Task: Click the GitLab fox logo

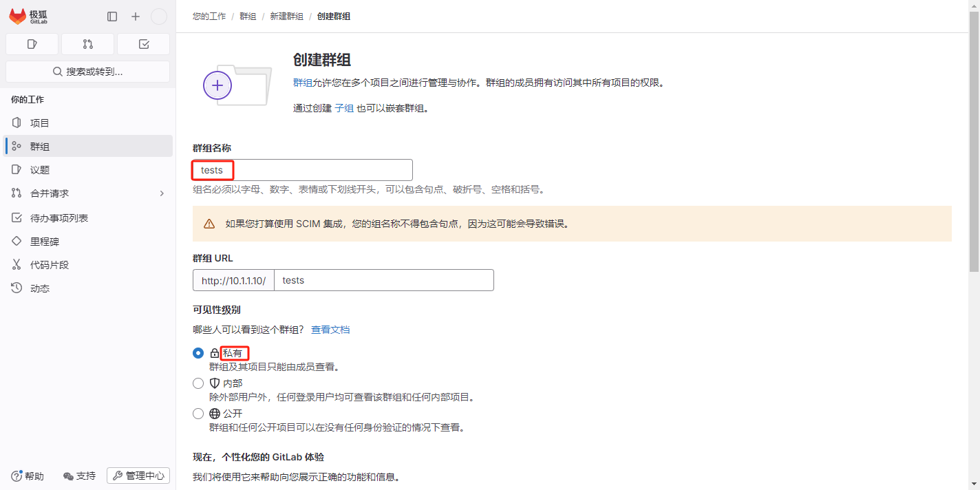Action: (x=18, y=17)
